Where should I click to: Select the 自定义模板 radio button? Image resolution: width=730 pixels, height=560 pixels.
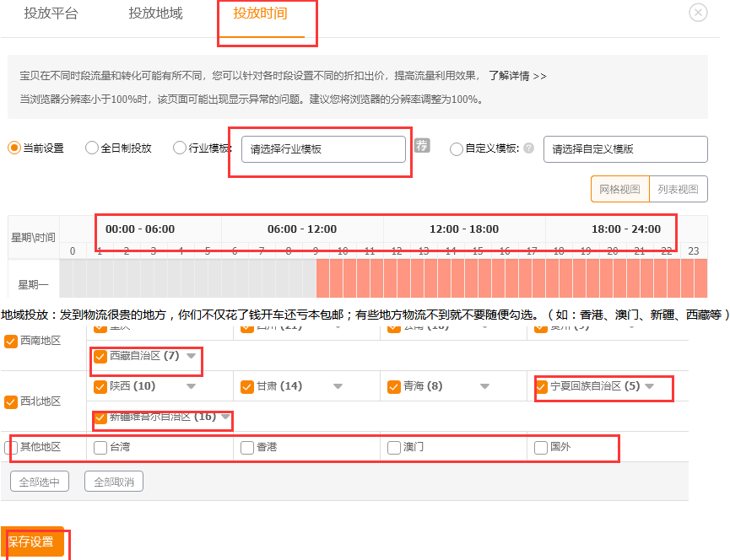coord(457,148)
